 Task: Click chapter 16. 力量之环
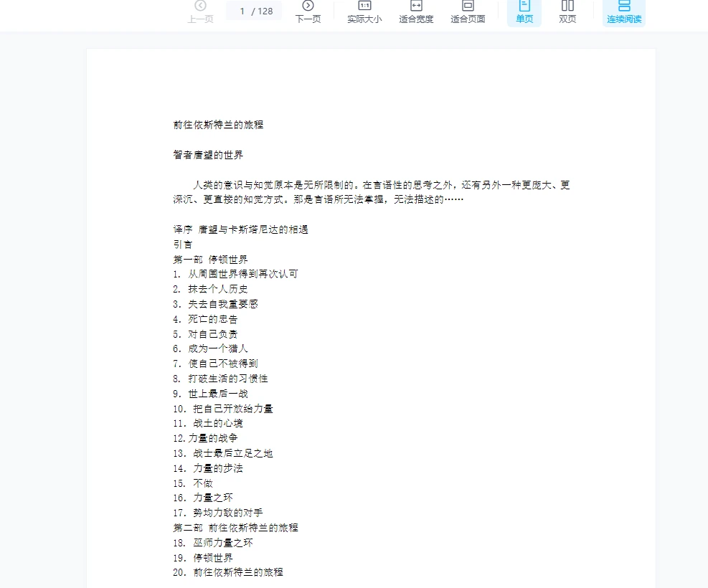(x=203, y=498)
